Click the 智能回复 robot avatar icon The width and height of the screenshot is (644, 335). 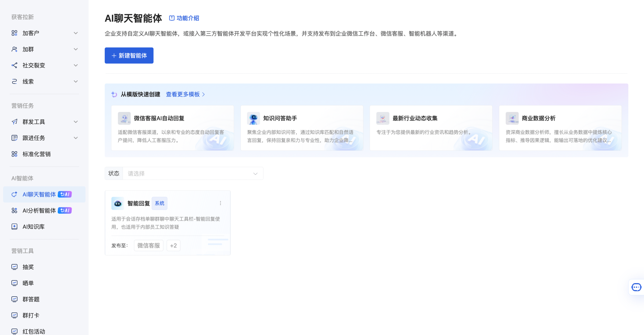pos(118,203)
